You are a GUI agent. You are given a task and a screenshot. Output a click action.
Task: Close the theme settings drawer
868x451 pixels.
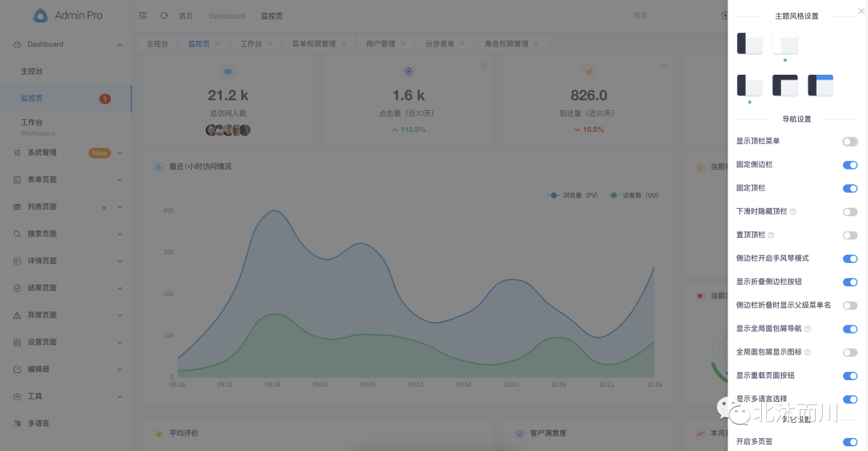click(x=862, y=10)
